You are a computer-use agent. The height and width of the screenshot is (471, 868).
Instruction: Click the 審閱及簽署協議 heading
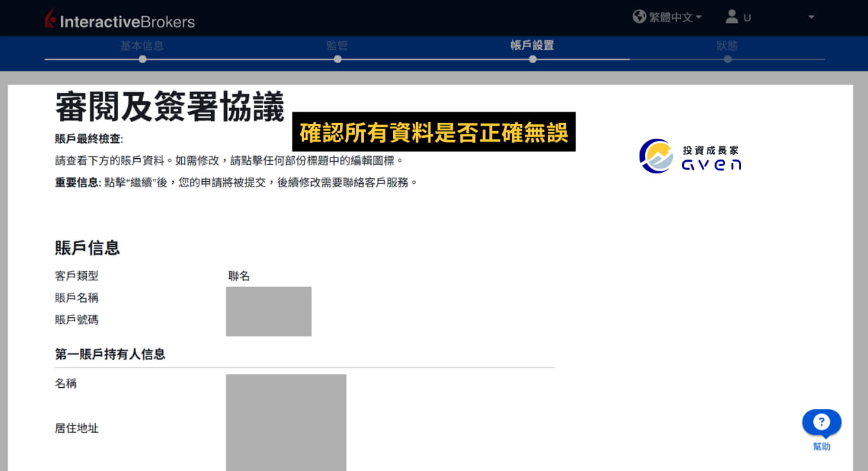pyautogui.click(x=170, y=107)
